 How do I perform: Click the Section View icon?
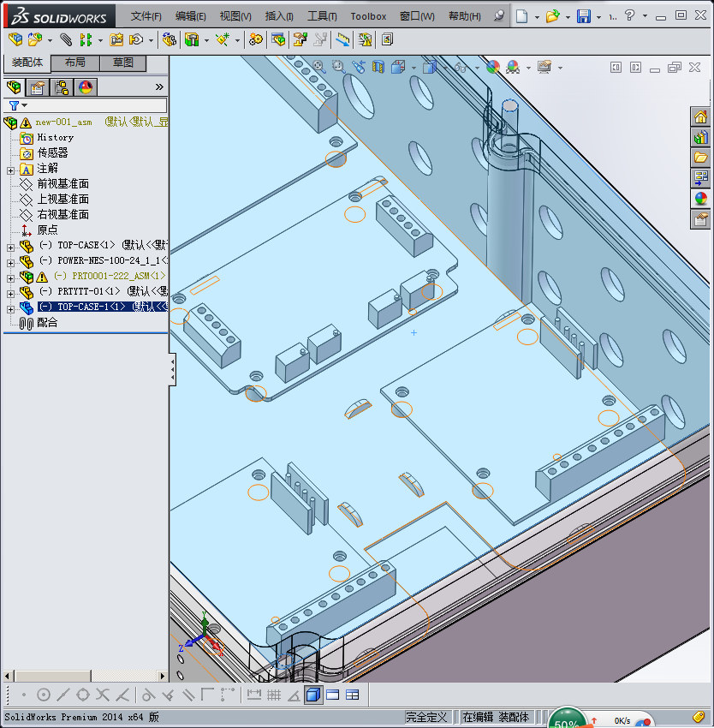(x=378, y=68)
